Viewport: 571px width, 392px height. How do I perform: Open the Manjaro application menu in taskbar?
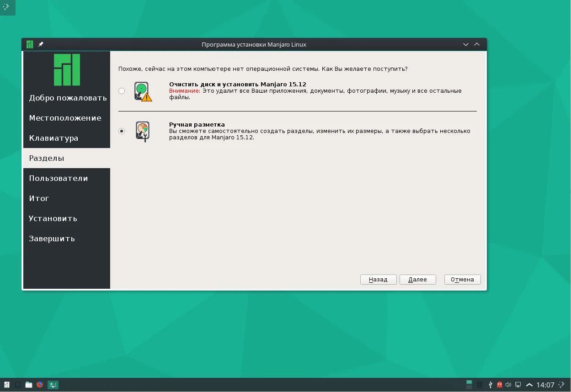pos(7,385)
